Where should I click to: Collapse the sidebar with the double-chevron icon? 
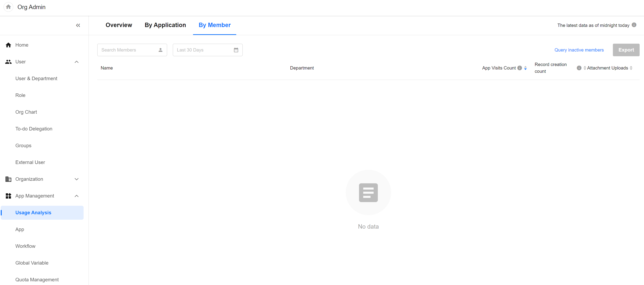pos(78,25)
